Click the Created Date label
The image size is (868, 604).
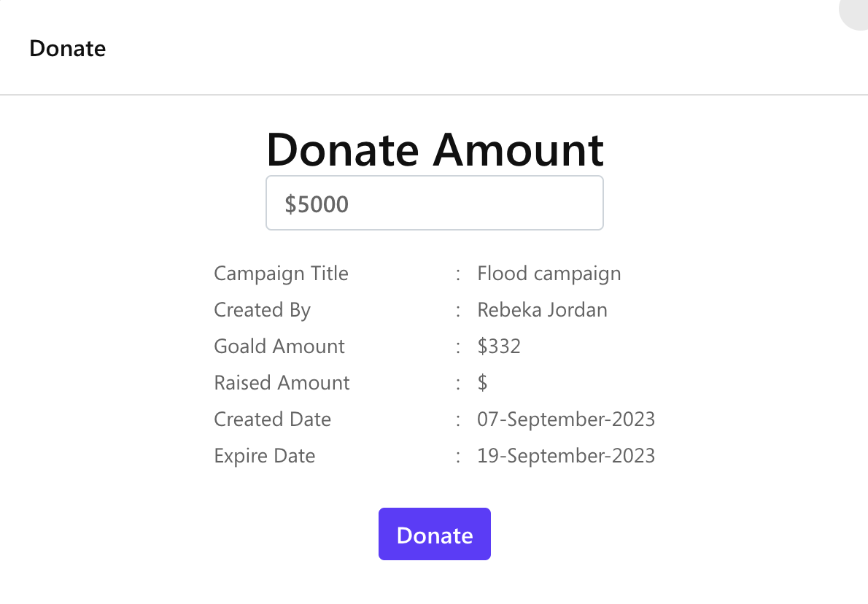[272, 419]
